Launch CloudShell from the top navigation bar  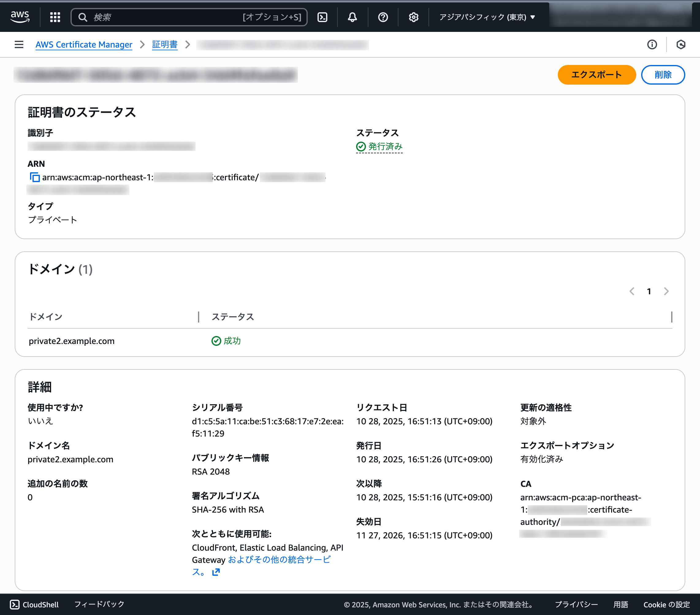pos(322,17)
